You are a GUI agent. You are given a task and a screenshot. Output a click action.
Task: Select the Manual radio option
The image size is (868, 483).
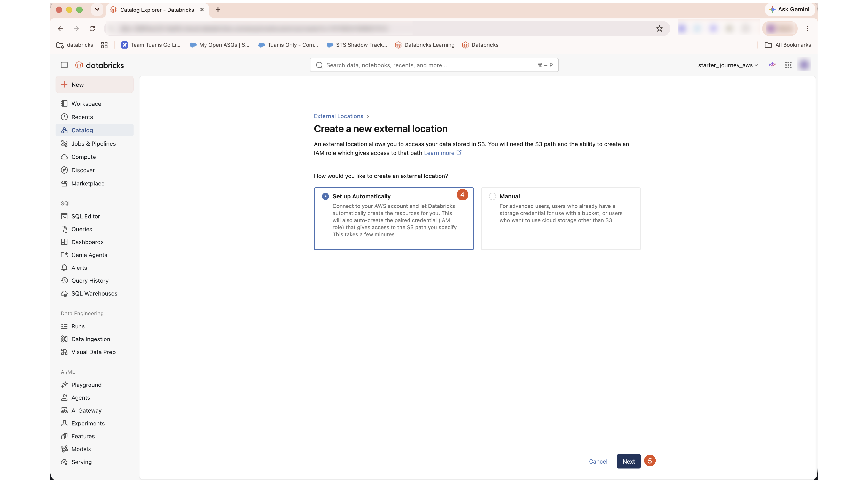tap(492, 196)
